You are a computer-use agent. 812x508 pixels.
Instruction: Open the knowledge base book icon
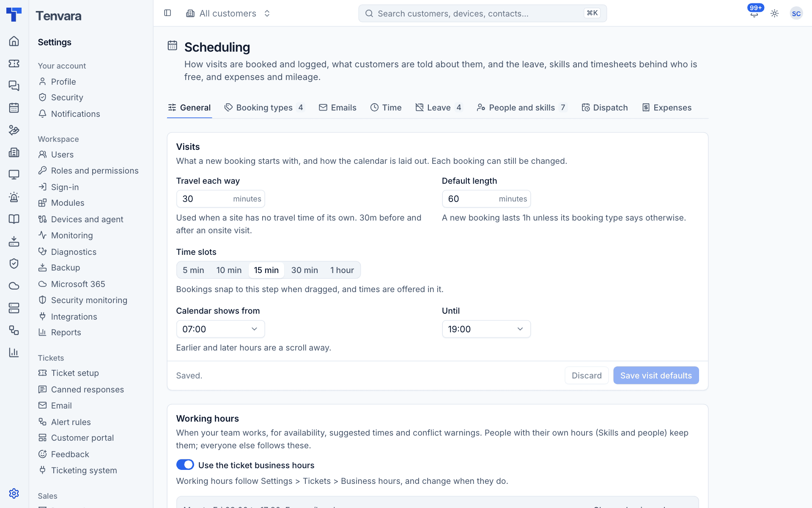coord(14,219)
